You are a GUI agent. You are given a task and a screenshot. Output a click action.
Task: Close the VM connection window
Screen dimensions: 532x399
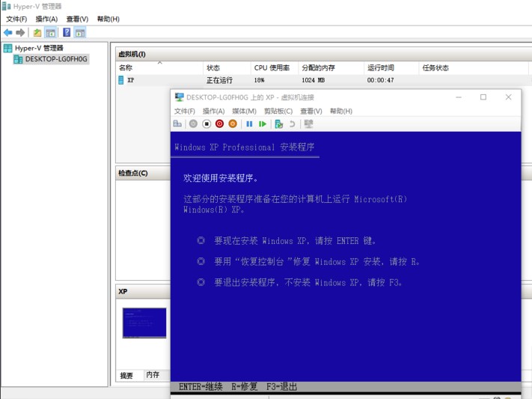[508, 97]
